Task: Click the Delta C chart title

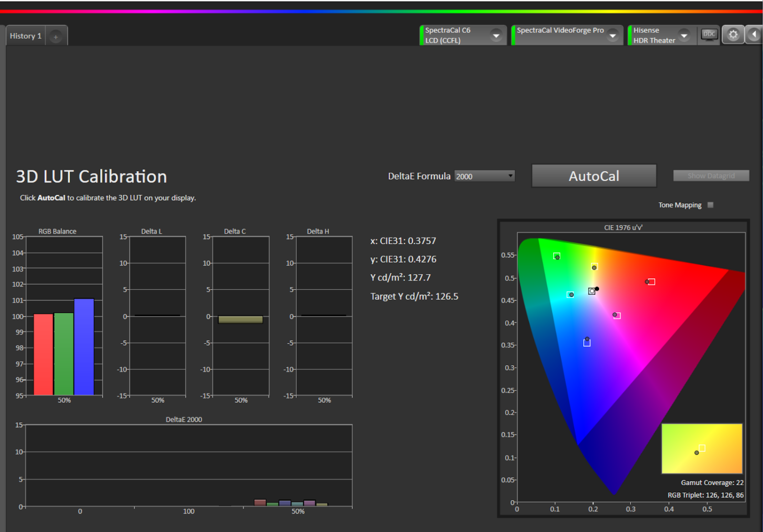Action: [x=235, y=231]
